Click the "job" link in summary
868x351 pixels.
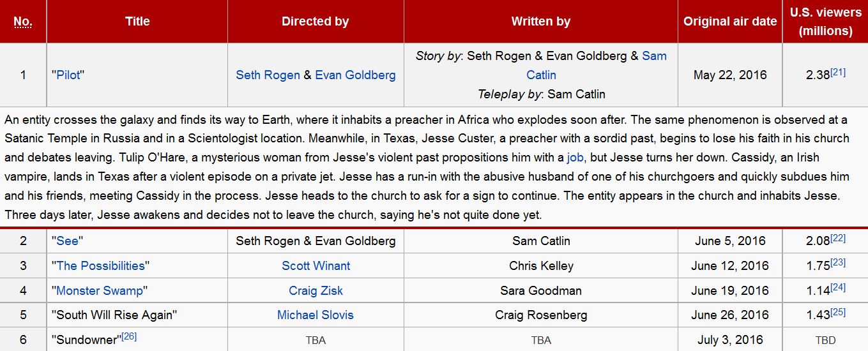(575, 157)
